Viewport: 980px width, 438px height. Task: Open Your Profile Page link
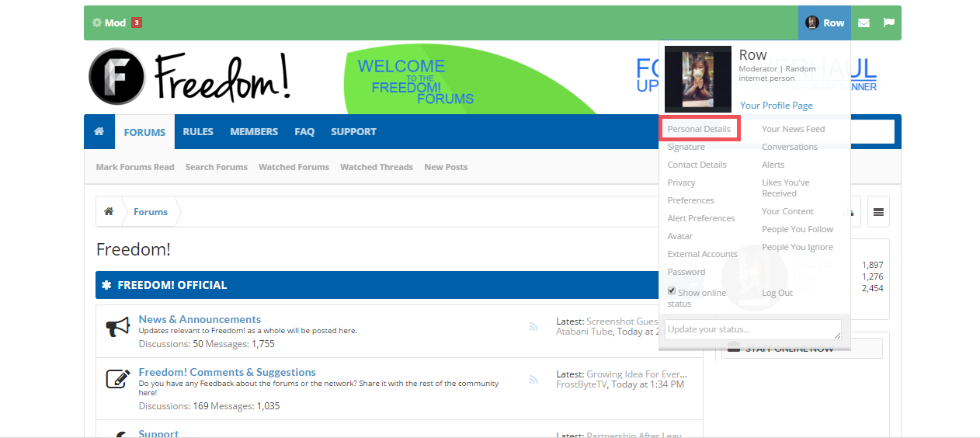[x=776, y=106]
